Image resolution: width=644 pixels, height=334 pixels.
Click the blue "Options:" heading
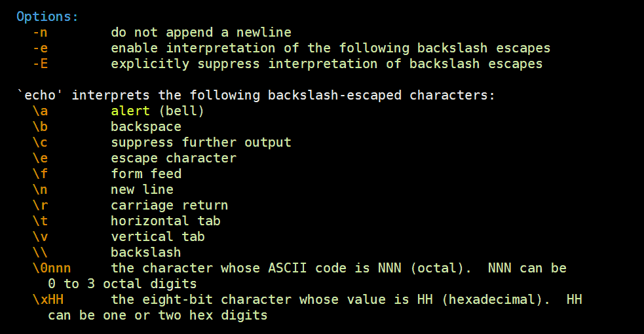(x=47, y=17)
